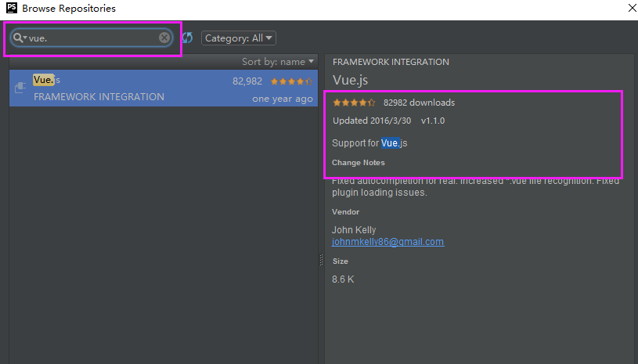
Task: Click the 8.6 K size value
Action: 343,279
